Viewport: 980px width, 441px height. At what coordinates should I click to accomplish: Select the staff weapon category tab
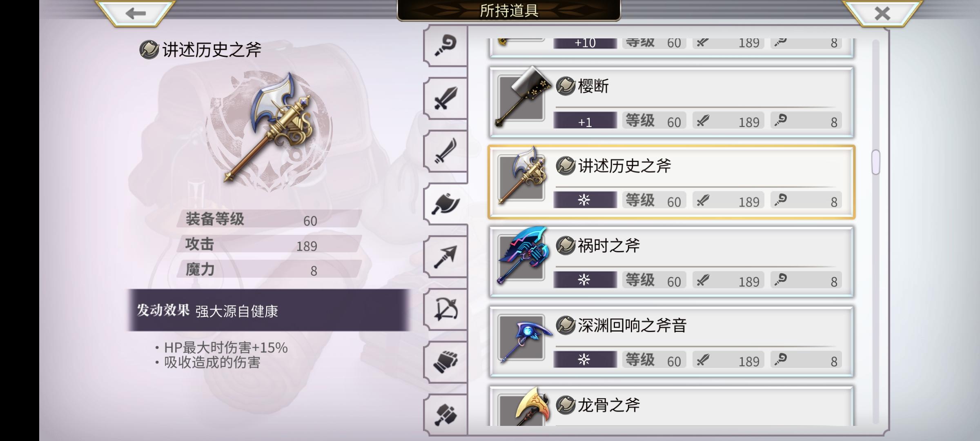[x=445, y=46]
